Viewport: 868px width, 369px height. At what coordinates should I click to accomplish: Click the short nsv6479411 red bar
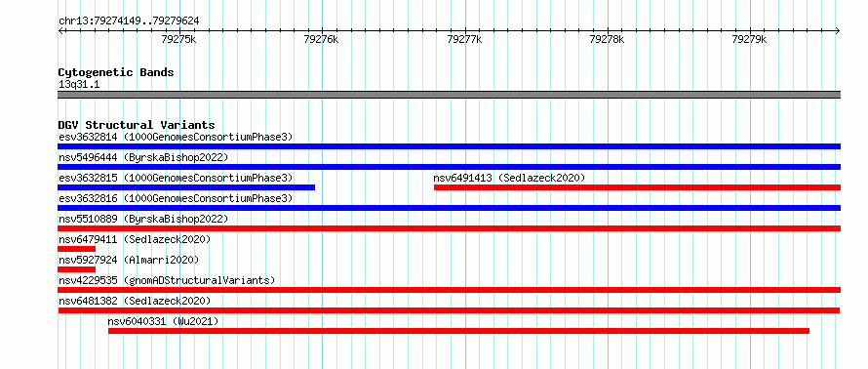[x=76, y=249]
